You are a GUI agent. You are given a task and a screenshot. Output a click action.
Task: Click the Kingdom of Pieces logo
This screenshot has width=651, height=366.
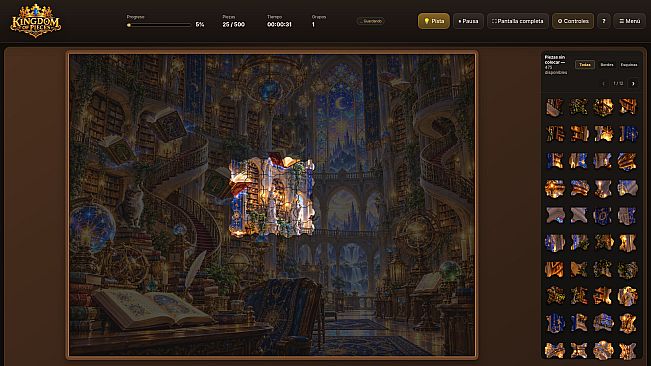(36, 21)
